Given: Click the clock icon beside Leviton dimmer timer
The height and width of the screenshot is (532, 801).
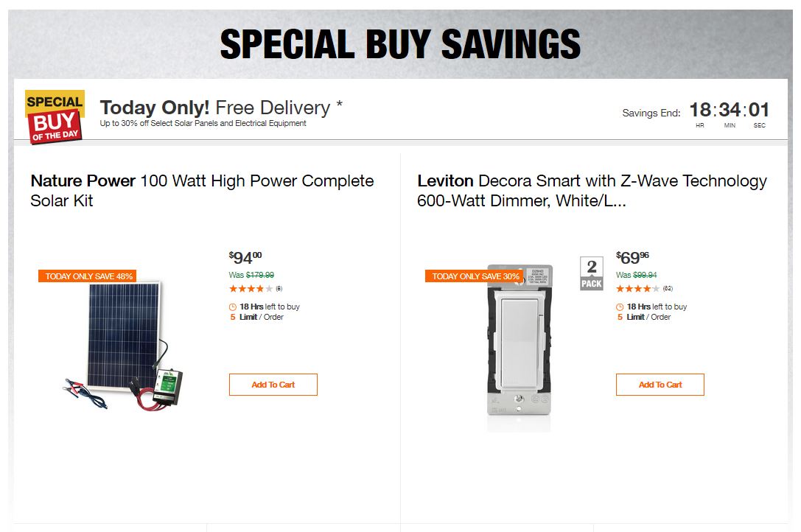Looking at the screenshot, I should click(620, 307).
